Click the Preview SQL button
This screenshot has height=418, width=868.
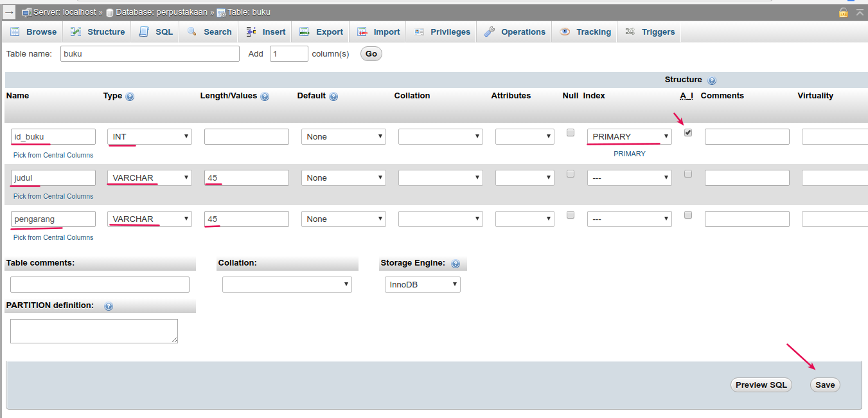761,385
